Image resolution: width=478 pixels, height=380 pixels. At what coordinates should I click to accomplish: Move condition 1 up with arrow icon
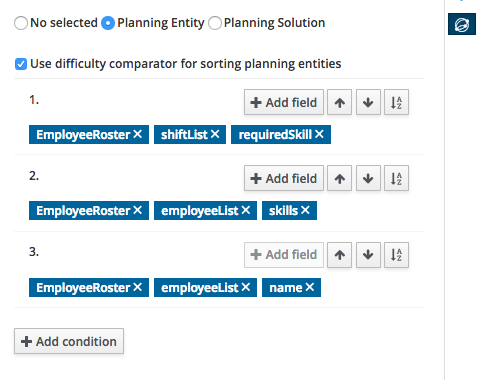339,102
